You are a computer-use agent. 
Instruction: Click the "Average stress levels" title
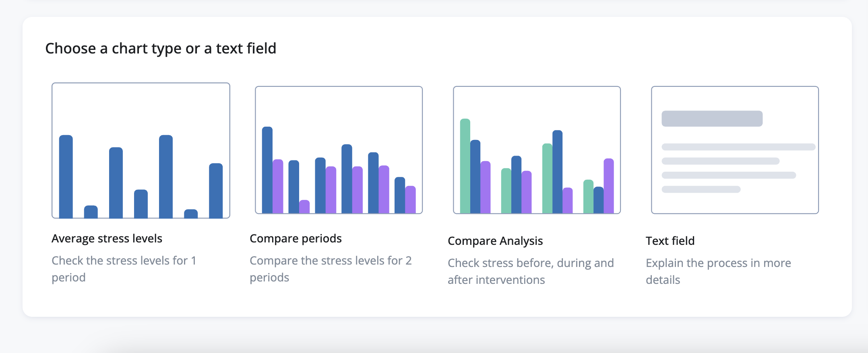click(x=107, y=238)
